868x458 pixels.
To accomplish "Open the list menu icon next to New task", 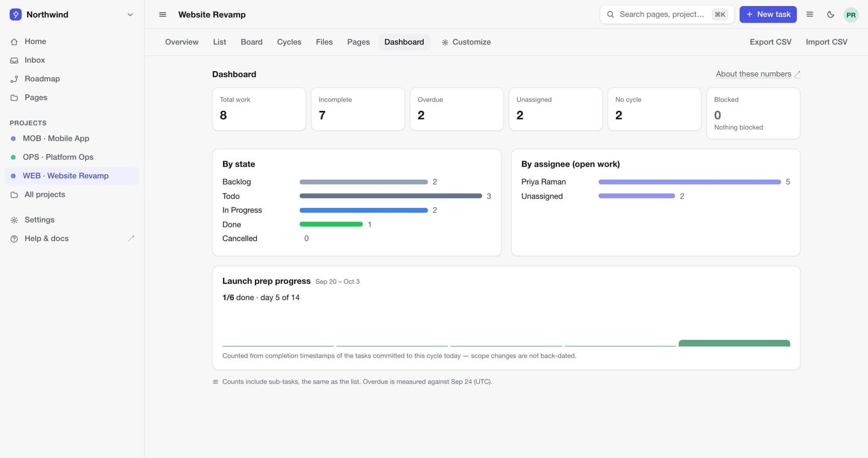I will pyautogui.click(x=810, y=14).
